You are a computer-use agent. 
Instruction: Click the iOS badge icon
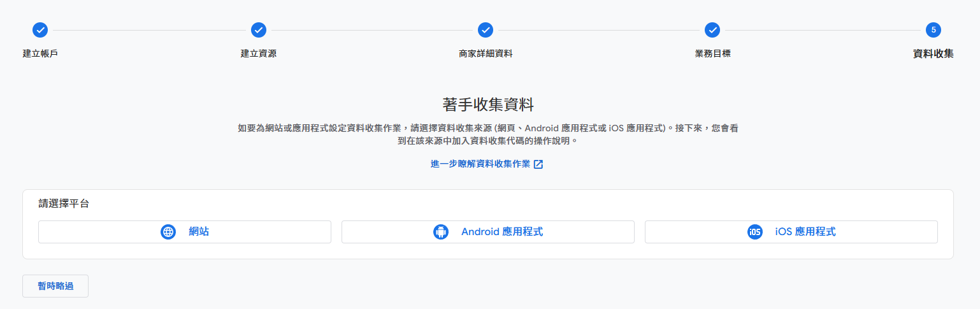point(755,232)
